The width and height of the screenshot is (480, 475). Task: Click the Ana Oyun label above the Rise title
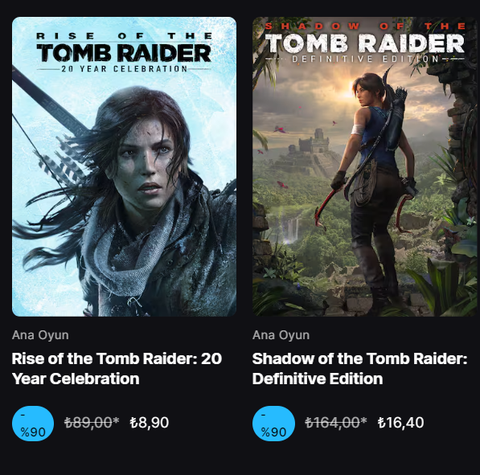click(x=40, y=335)
